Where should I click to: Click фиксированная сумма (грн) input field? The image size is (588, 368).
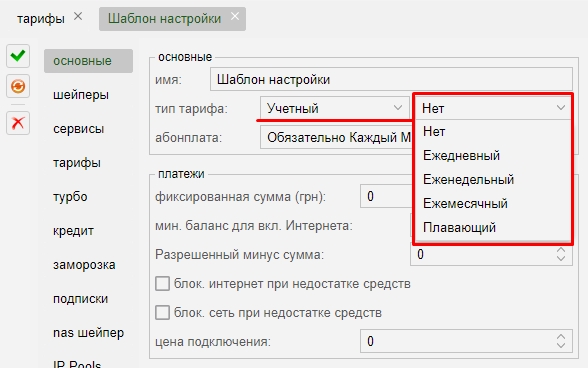[x=386, y=196]
